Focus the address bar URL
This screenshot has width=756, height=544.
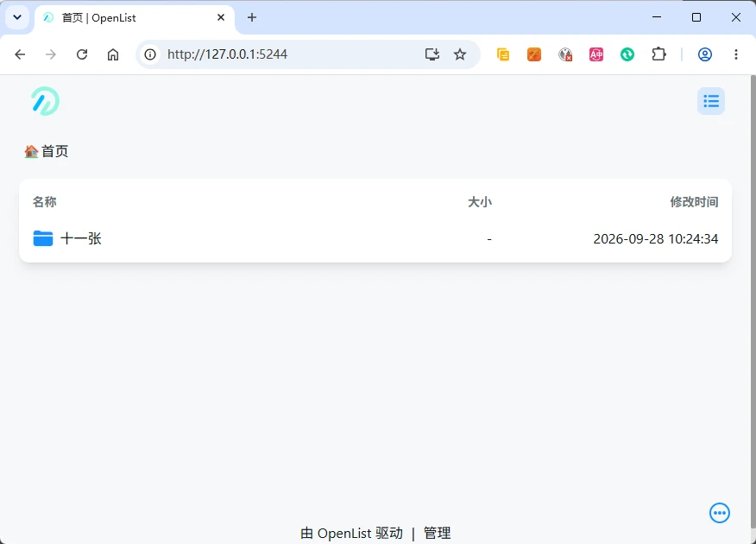coord(227,54)
